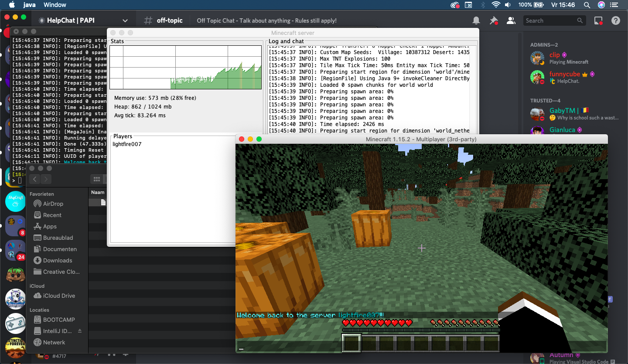628x364 pixels.
Task: Toggle the member list icon
Action: click(x=511, y=20)
